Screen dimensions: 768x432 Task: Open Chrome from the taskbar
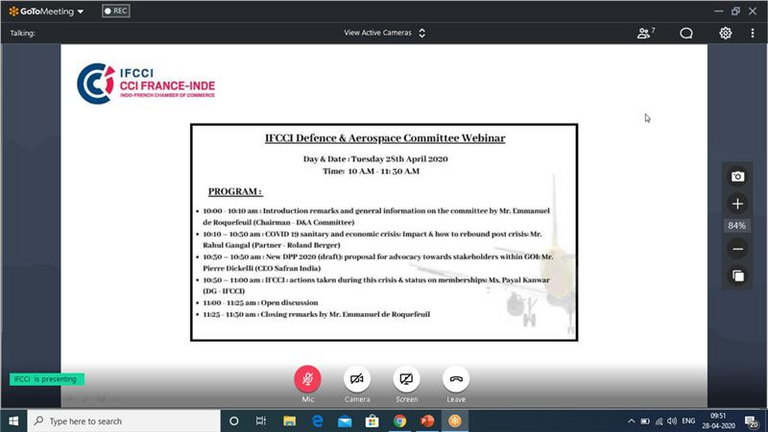pyautogui.click(x=399, y=421)
